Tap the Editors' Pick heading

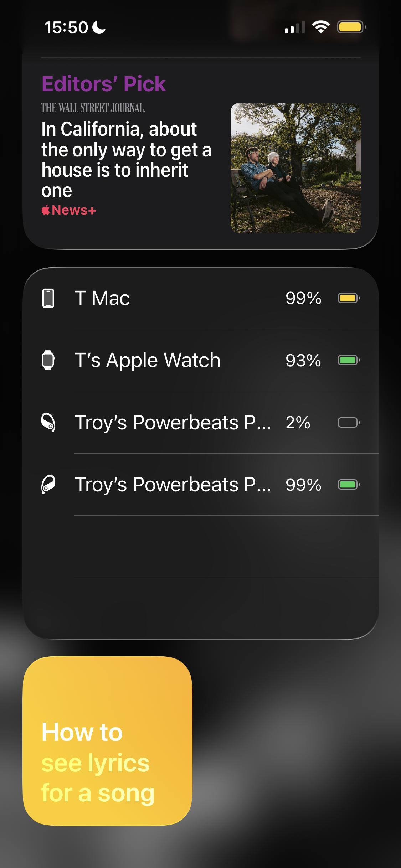[x=103, y=84]
